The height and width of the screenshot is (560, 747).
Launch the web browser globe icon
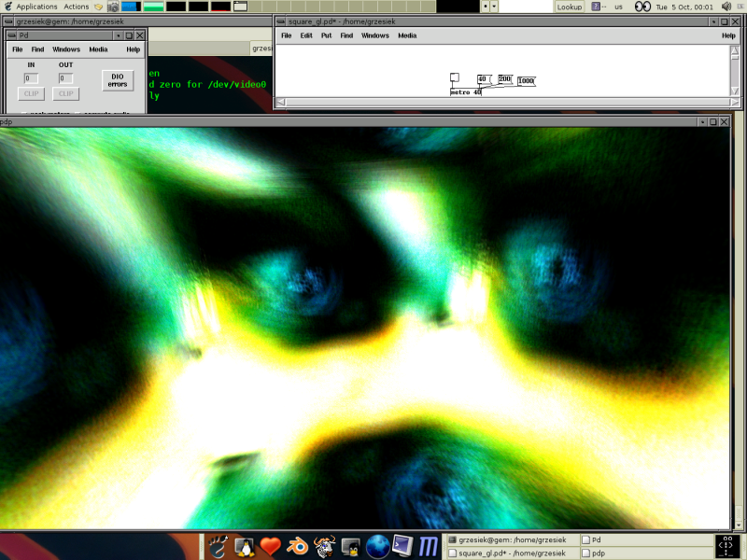point(377,545)
